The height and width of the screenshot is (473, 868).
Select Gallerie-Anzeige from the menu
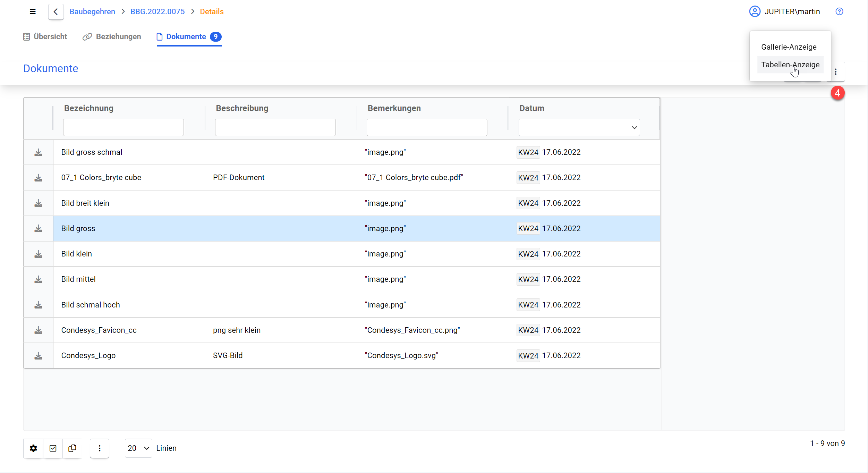789,47
